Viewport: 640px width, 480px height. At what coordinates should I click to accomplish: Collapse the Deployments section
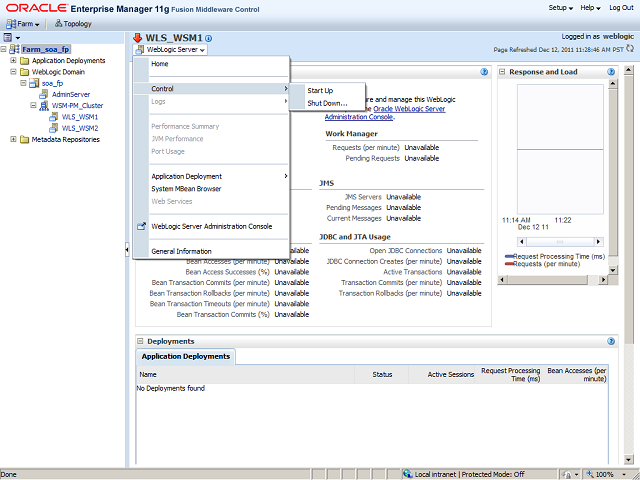tap(140, 341)
